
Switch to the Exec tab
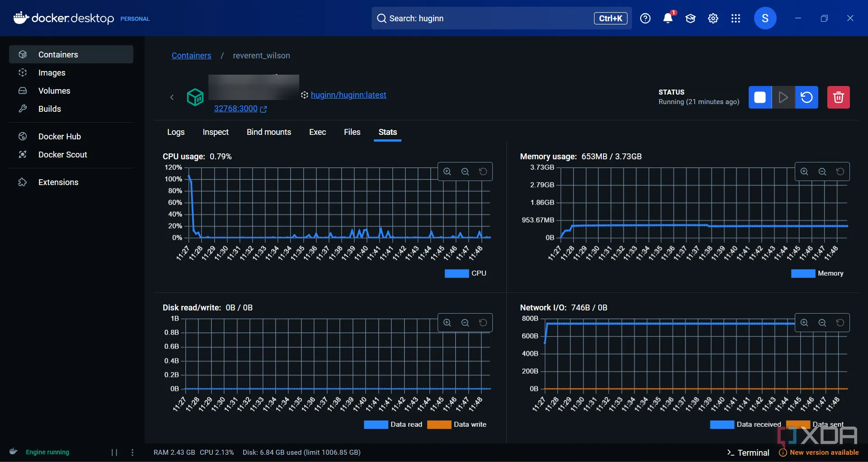click(317, 132)
